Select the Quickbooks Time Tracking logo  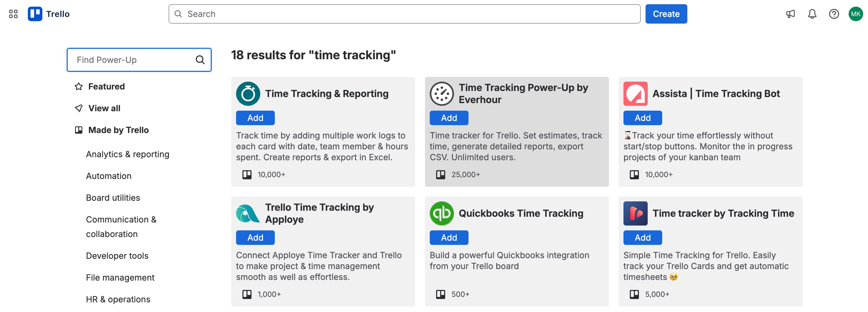tap(441, 213)
